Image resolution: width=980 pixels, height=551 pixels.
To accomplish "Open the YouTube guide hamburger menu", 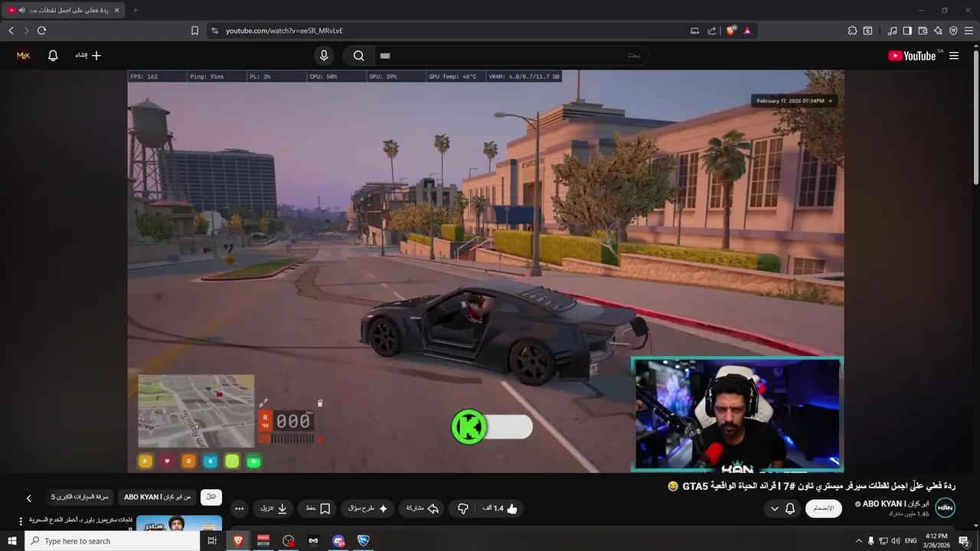I will (x=954, y=56).
